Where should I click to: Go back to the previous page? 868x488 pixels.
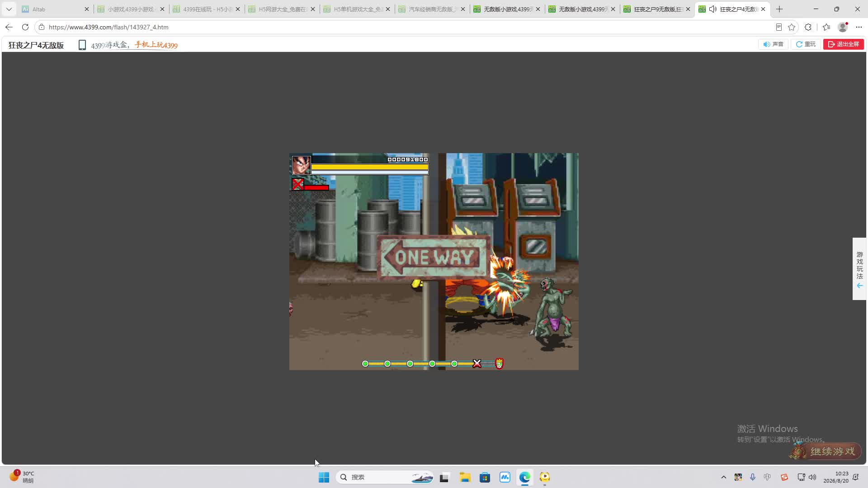[x=9, y=27]
